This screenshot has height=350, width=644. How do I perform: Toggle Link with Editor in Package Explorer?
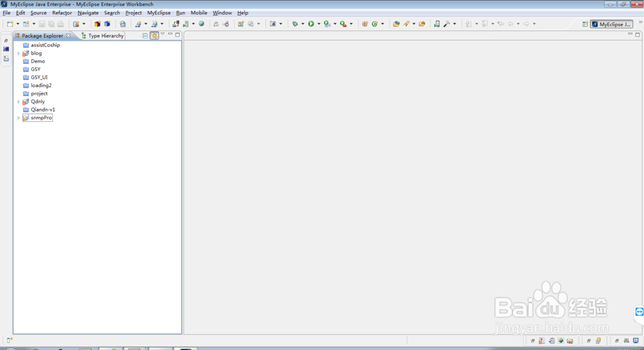point(155,36)
